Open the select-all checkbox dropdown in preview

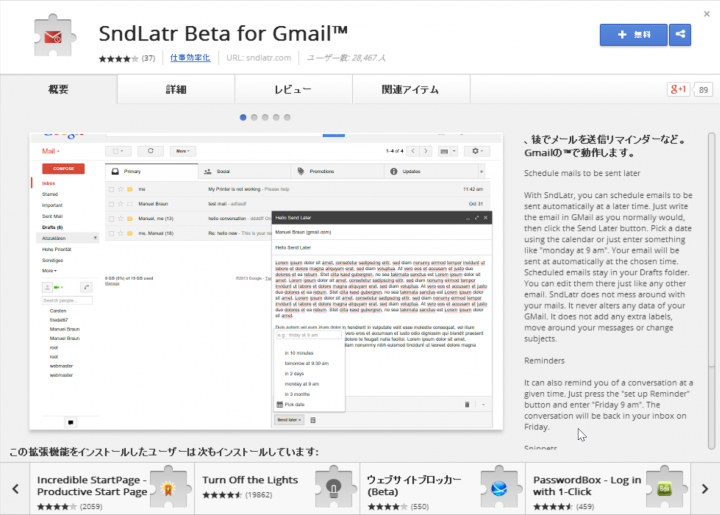[x=118, y=151]
